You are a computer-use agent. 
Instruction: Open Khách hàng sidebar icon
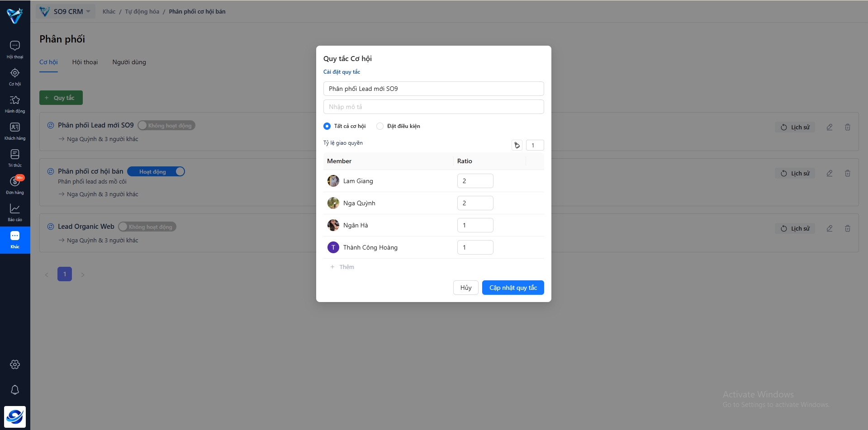[15, 131]
